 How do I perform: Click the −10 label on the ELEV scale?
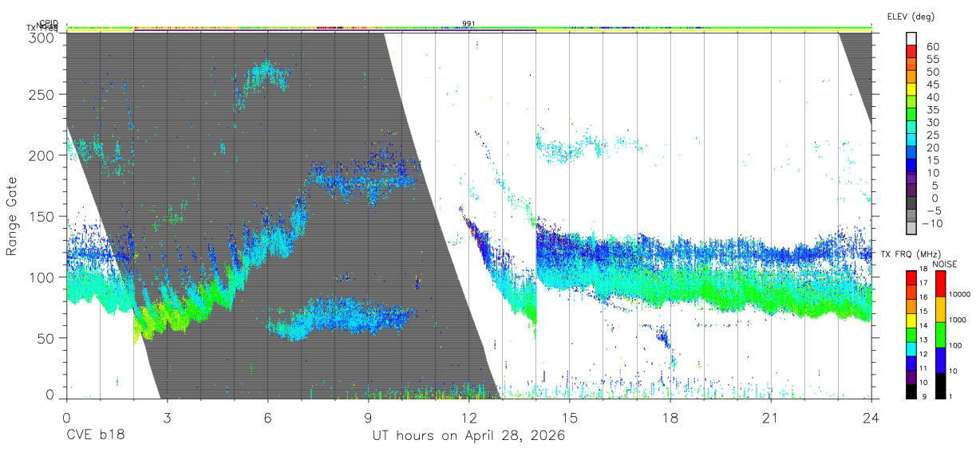(x=931, y=223)
